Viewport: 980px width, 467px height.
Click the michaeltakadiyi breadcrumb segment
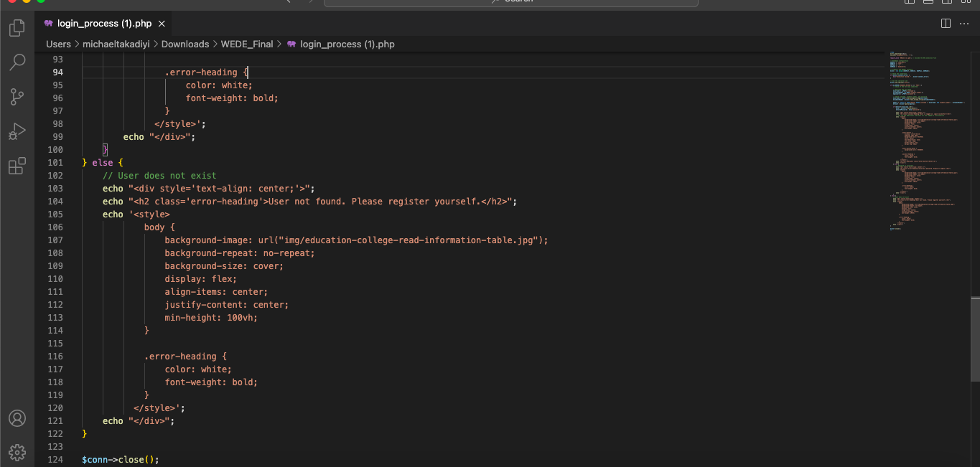pyautogui.click(x=116, y=44)
